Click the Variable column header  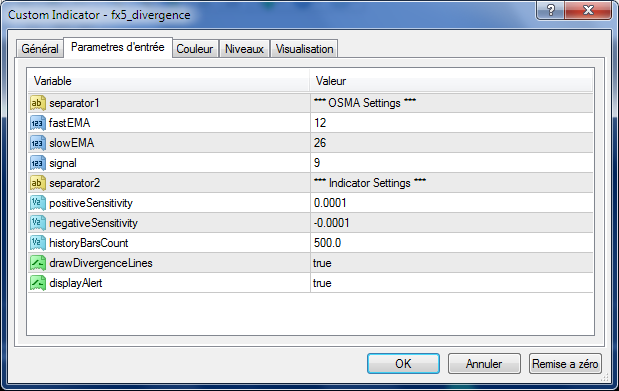tap(169, 81)
